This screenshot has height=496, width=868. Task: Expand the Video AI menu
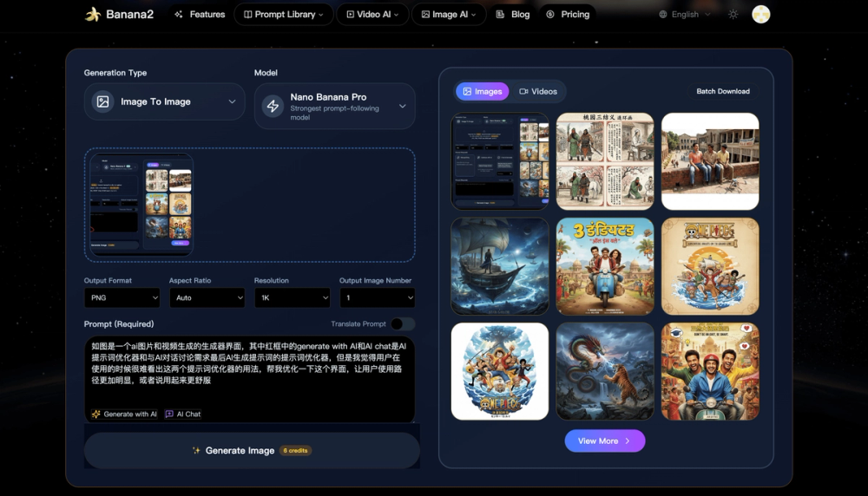372,15
